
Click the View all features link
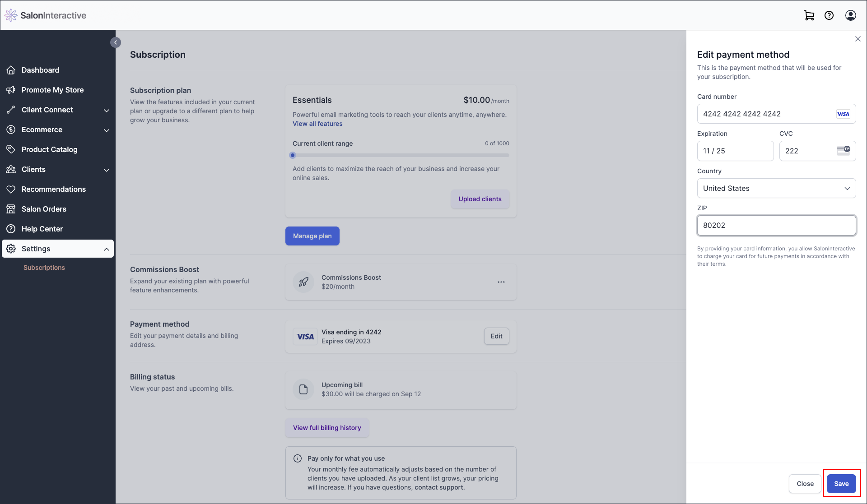(x=317, y=123)
